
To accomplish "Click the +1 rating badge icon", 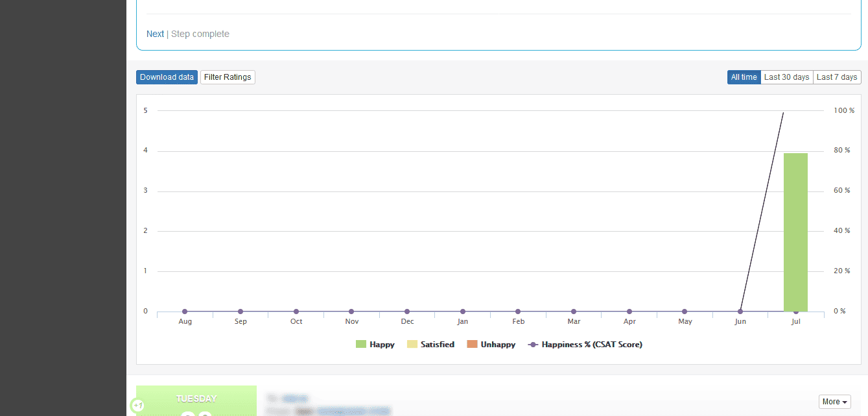I will click(x=137, y=406).
